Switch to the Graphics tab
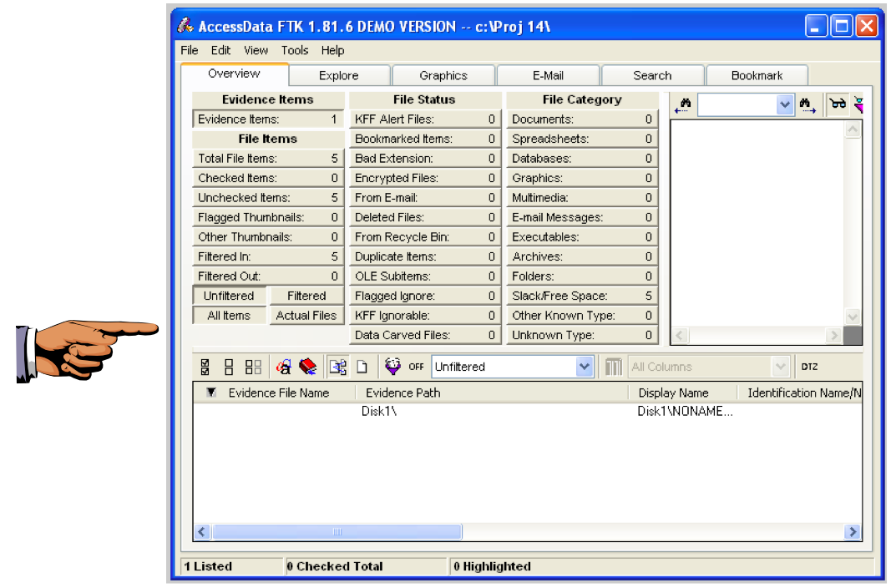This screenshot has width=891, height=588. click(x=443, y=76)
